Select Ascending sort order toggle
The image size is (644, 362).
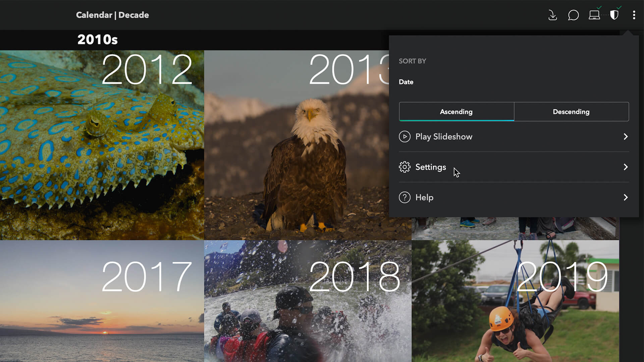point(456,111)
